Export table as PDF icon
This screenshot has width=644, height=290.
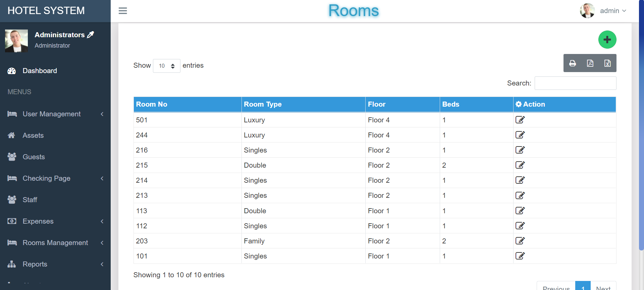[590, 63]
